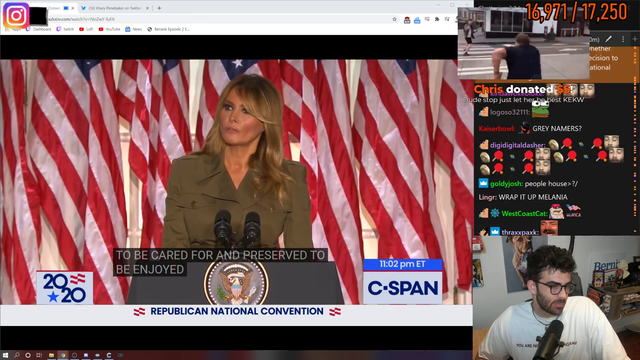Open the chat three-dot options menu

click(623, 39)
